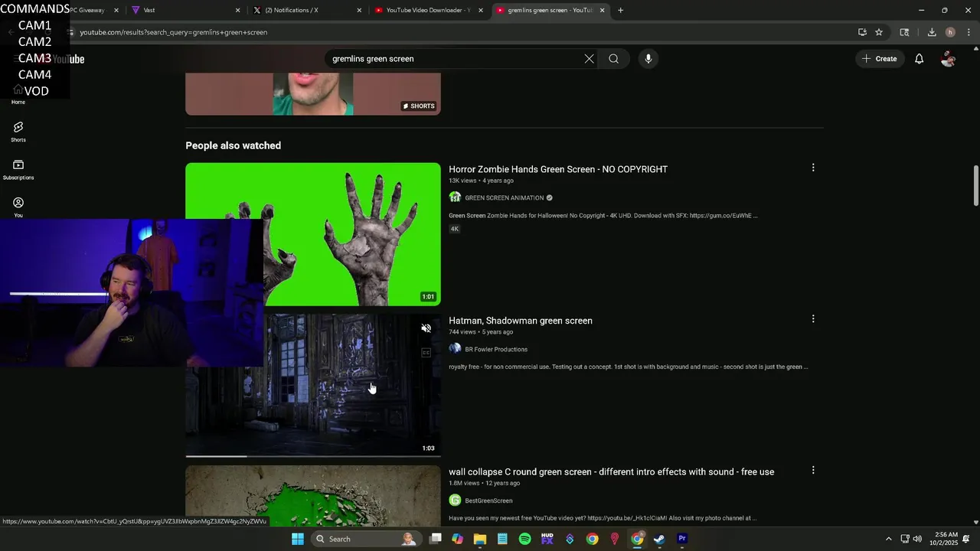The width and height of the screenshot is (980, 551).
Task: Open Task View from the taskbar
Action: [435, 539]
